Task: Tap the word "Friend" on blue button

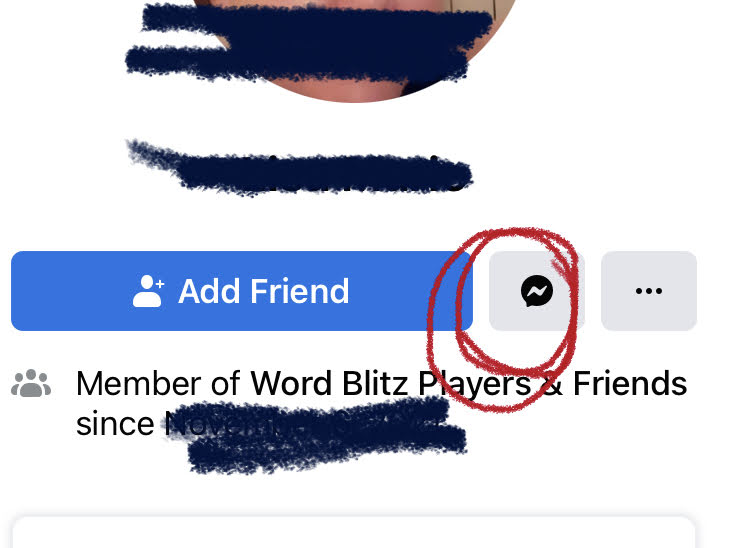Action: click(x=300, y=291)
